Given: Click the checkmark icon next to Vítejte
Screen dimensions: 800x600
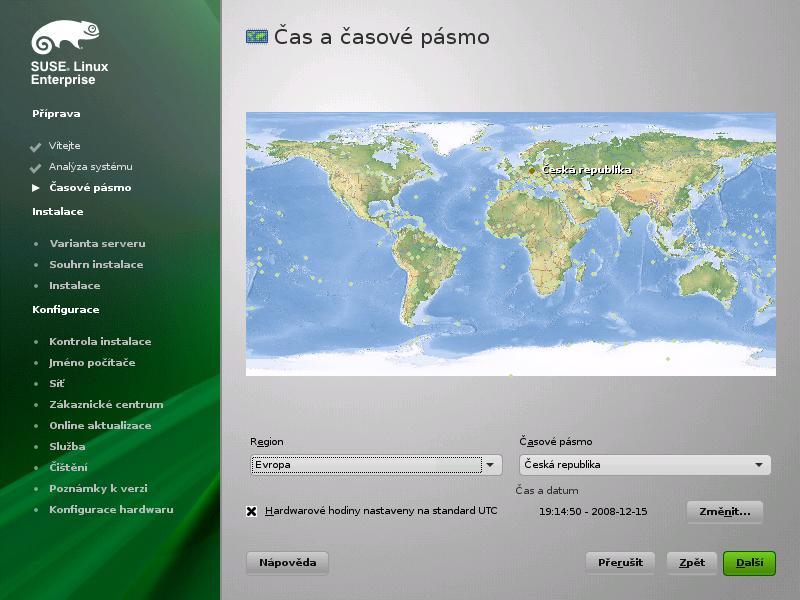Looking at the screenshot, I should click(35, 147).
